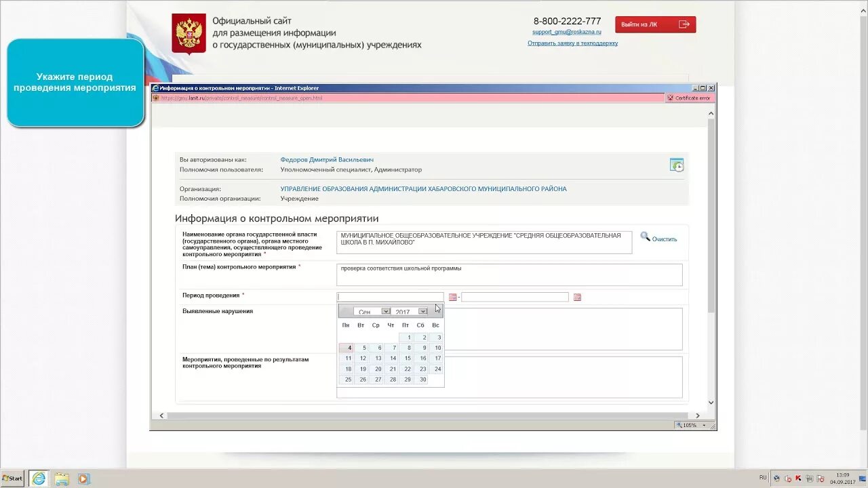Open the support_gmu@roskazna.ru email link
Viewport: 868px width, 488px height.
click(567, 32)
